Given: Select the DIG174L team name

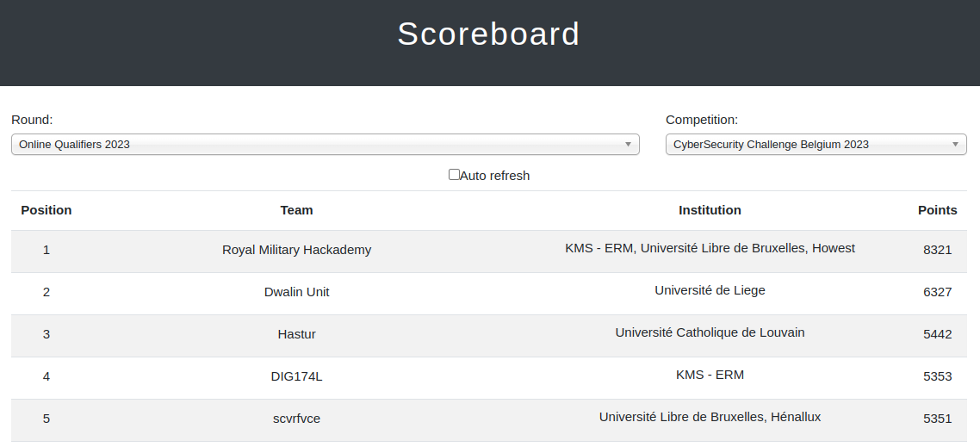Looking at the screenshot, I should (x=296, y=376).
